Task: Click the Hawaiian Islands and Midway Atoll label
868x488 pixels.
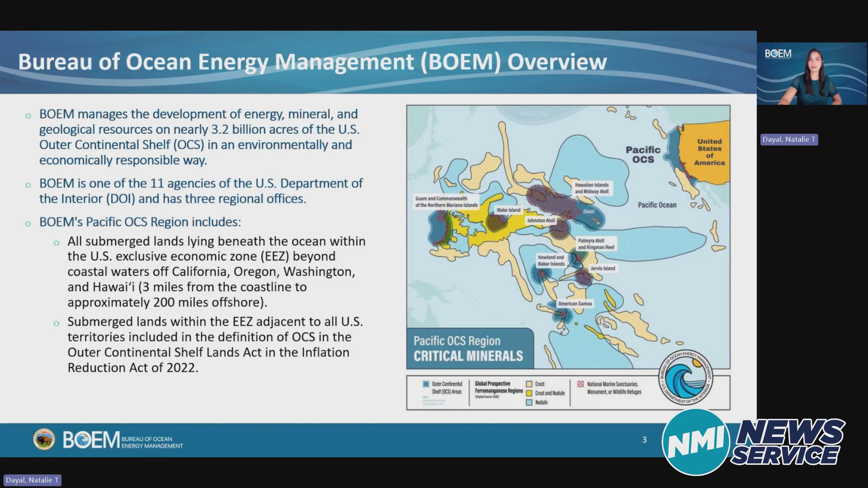Action: coord(592,188)
